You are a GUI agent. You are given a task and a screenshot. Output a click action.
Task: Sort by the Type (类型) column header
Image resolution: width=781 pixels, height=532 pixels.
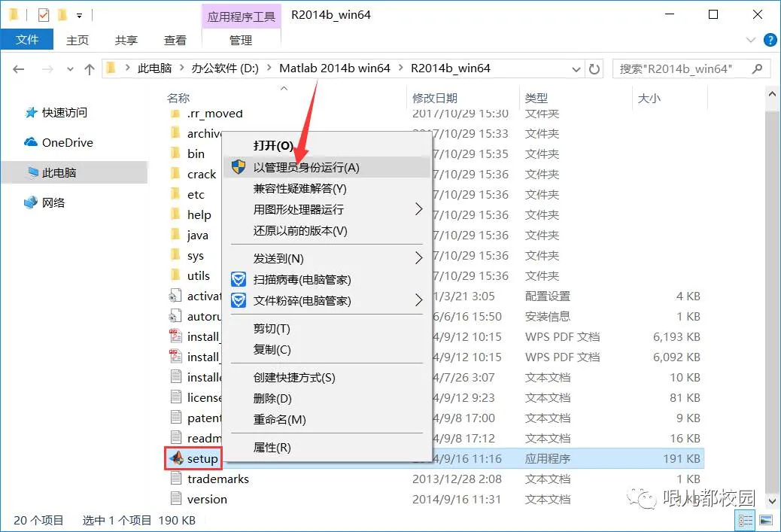coord(536,98)
